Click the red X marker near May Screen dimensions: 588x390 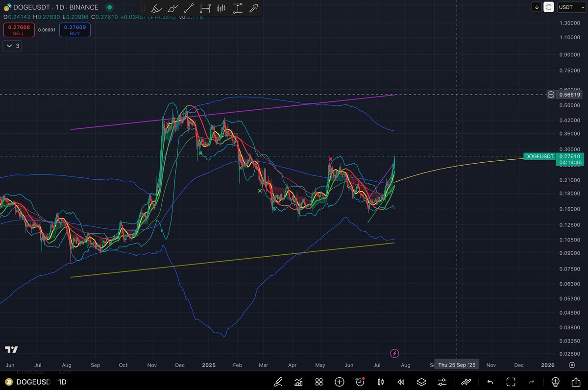[x=331, y=159]
